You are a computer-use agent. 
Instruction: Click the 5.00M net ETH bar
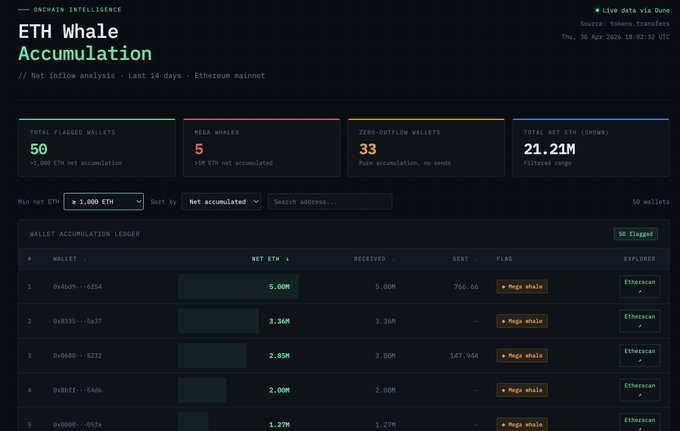coord(238,287)
